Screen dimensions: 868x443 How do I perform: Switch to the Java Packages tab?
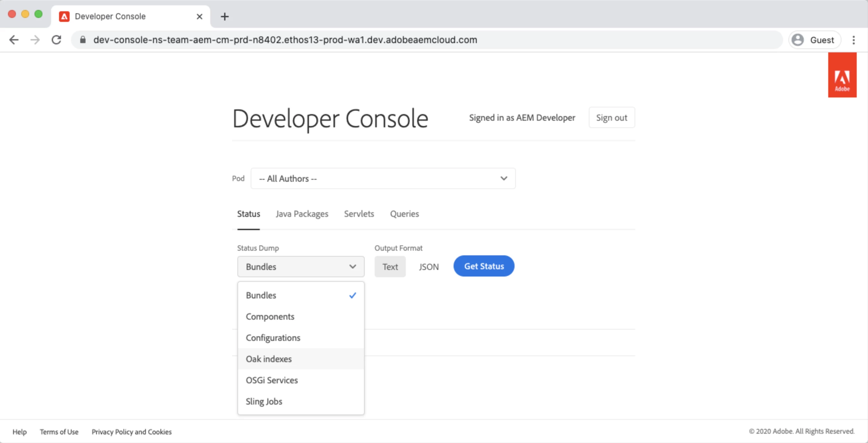coord(302,214)
